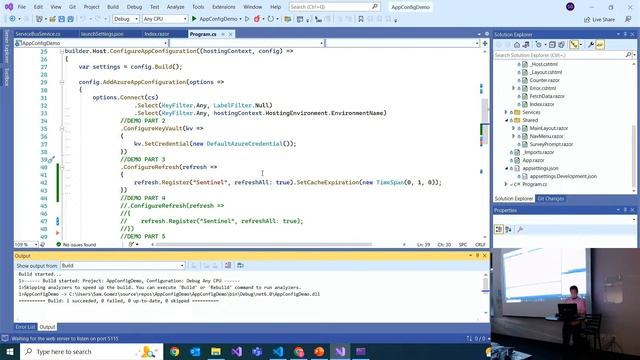This screenshot has width=640, height=360.
Task: Toggle the Preview Selected Items button
Action: click(600, 45)
